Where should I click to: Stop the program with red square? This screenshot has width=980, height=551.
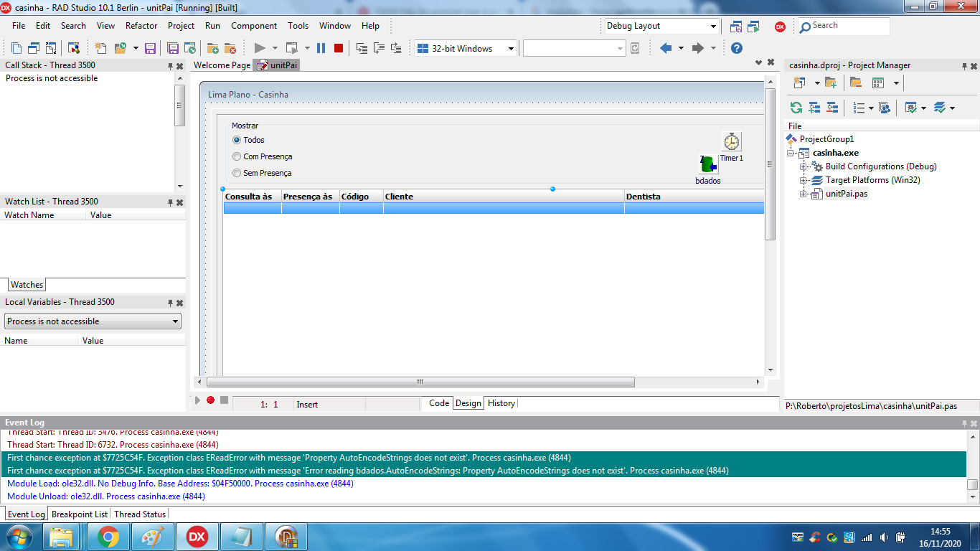click(339, 48)
